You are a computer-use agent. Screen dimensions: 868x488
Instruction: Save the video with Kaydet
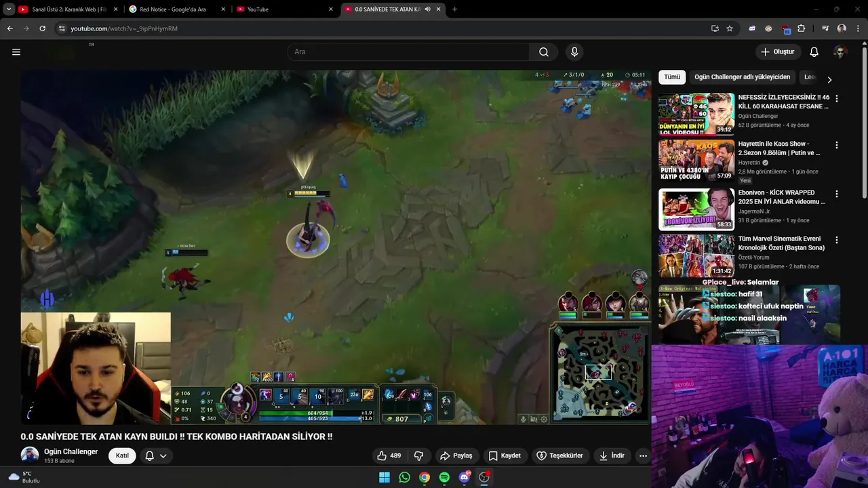pyautogui.click(x=505, y=455)
